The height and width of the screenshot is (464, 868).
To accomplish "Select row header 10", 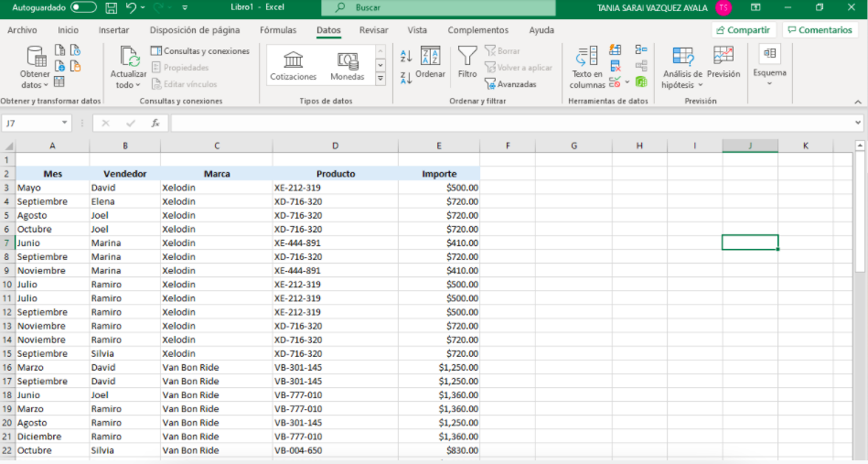I will pyautogui.click(x=7, y=284).
